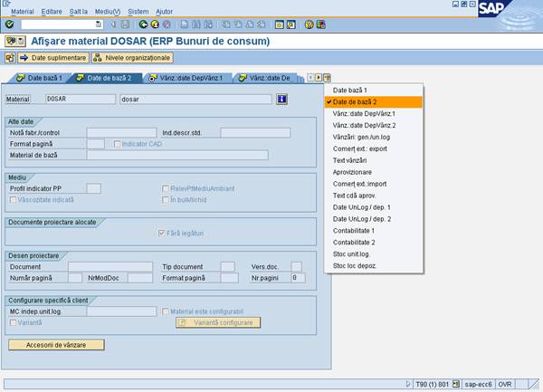Click the Save diskette toolbar icon
Image resolution: width=543 pixels, height=392 pixels.
[125, 24]
